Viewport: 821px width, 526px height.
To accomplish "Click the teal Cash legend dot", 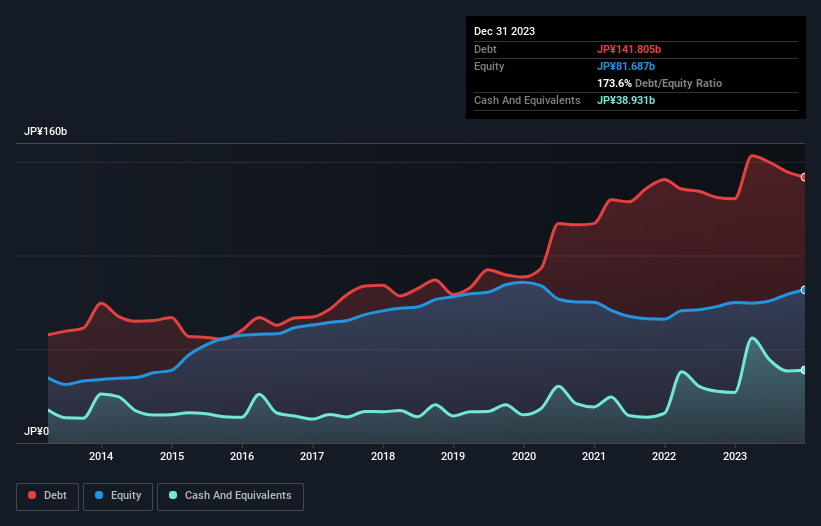I will [173, 495].
